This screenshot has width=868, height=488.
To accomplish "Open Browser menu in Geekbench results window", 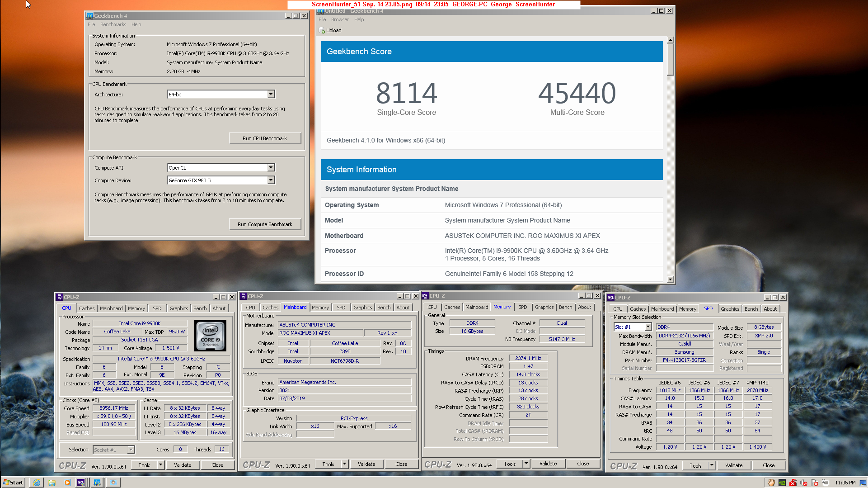I will pos(340,19).
